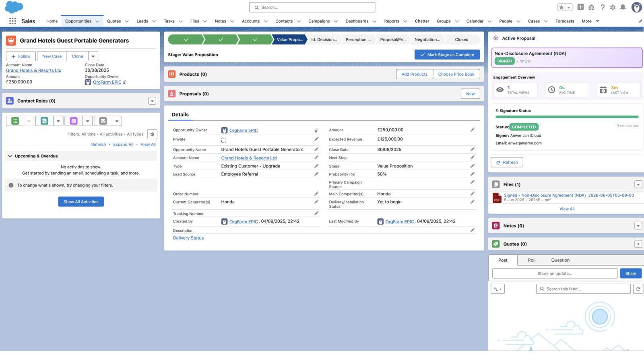Image resolution: width=644 pixels, height=355 pixels.
Task: Open the signed NDA PDF file link
Action: [x=569, y=195]
